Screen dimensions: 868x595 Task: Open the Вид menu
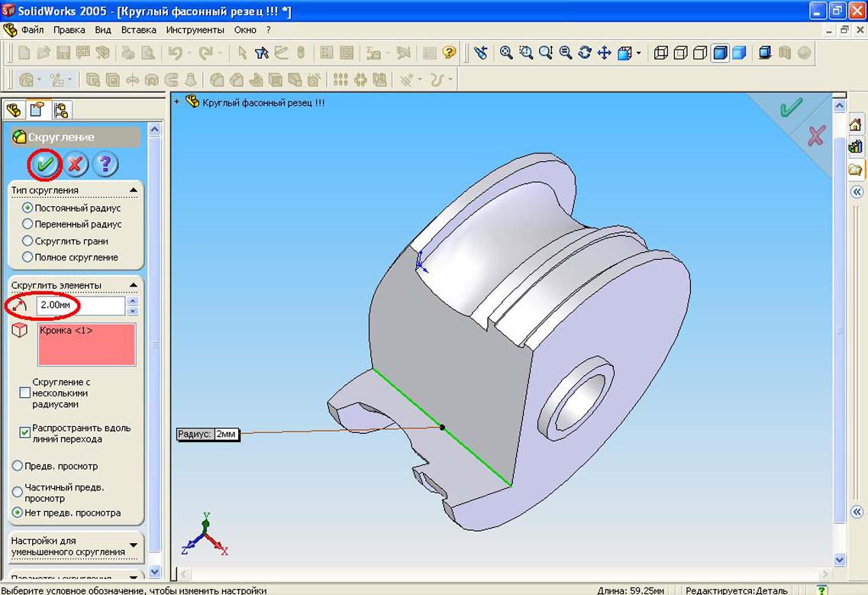[x=103, y=30]
